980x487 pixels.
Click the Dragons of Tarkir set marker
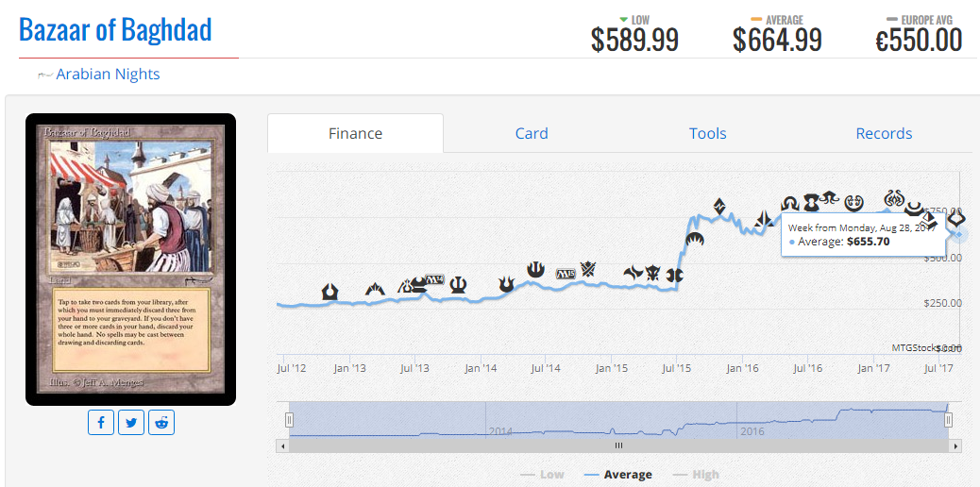point(653,273)
